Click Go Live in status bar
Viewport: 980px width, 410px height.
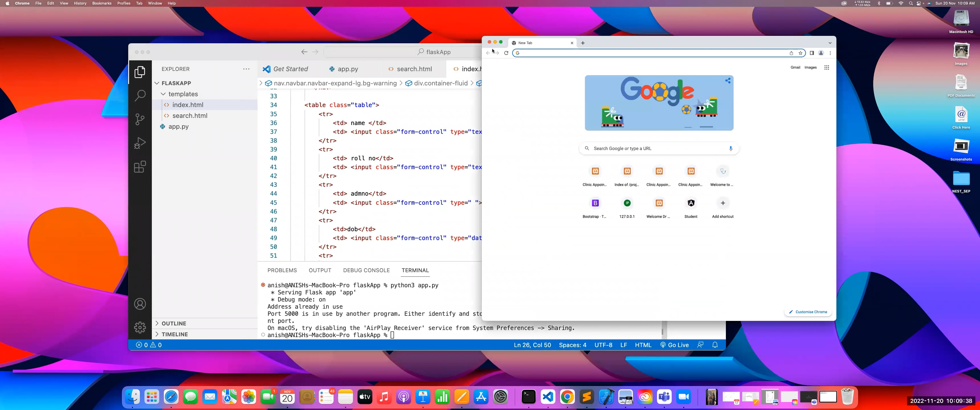(x=674, y=345)
